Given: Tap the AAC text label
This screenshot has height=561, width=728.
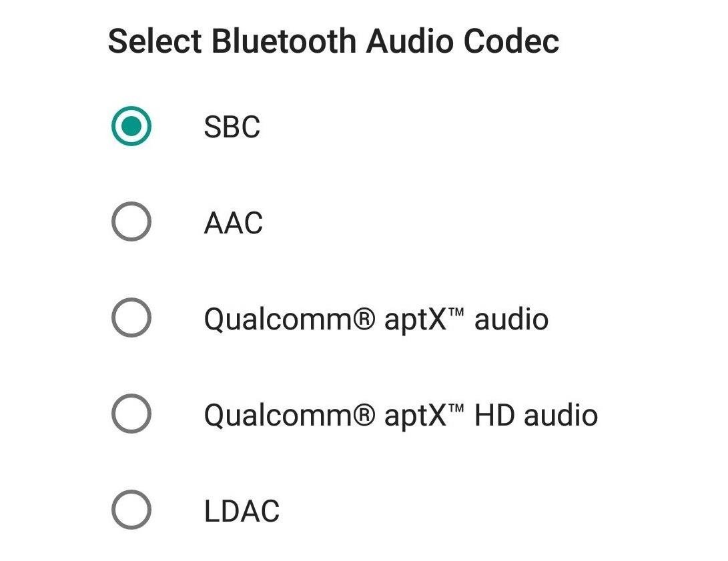Looking at the screenshot, I should (x=234, y=223).
